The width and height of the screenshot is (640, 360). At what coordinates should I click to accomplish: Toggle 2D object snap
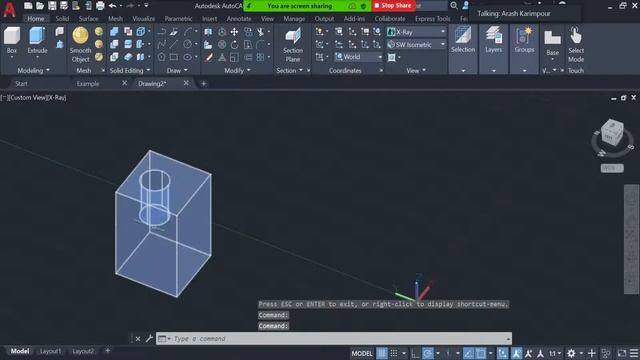(x=481, y=353)
